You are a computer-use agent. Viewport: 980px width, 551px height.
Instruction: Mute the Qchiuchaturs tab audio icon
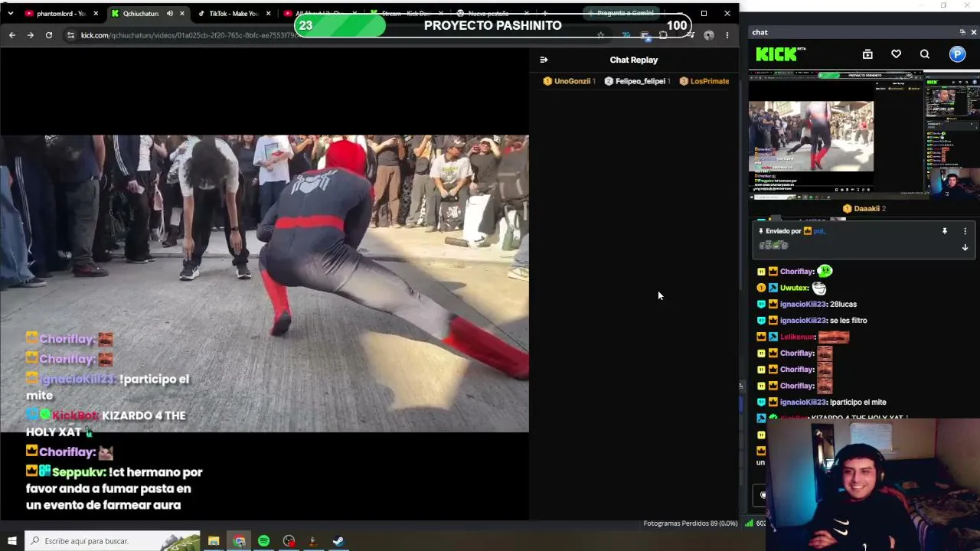[x=170, y=13]
